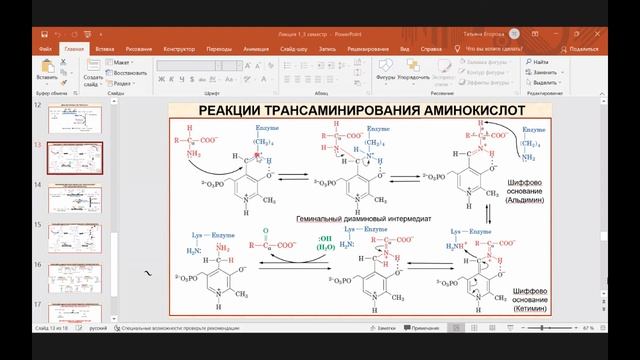Open the Раздел (Section) dropdown
The image size is (640, 360).
[x=120, y=83]
